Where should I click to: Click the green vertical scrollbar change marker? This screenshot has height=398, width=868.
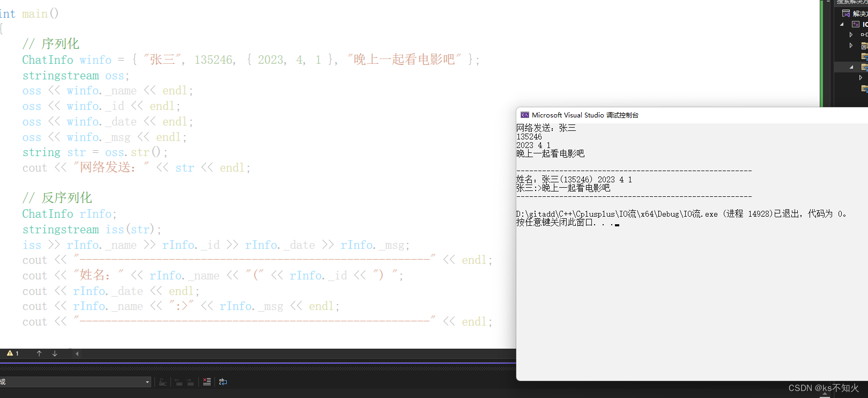click(821, 53)
